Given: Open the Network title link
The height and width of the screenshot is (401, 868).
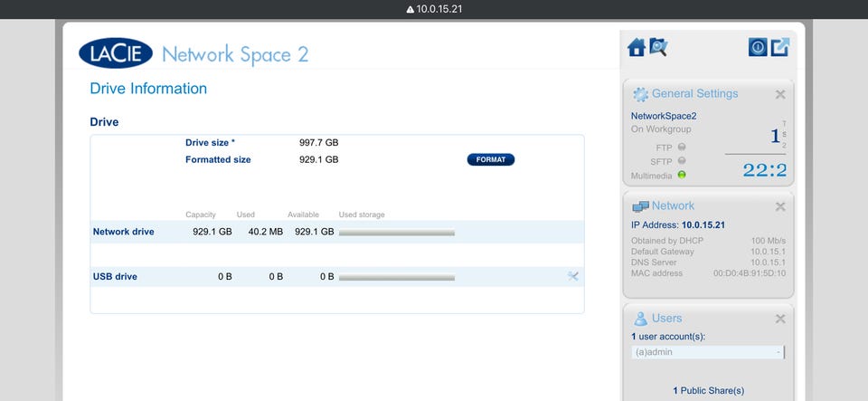Looking at the screenshot, I should (x=673, y=205).
